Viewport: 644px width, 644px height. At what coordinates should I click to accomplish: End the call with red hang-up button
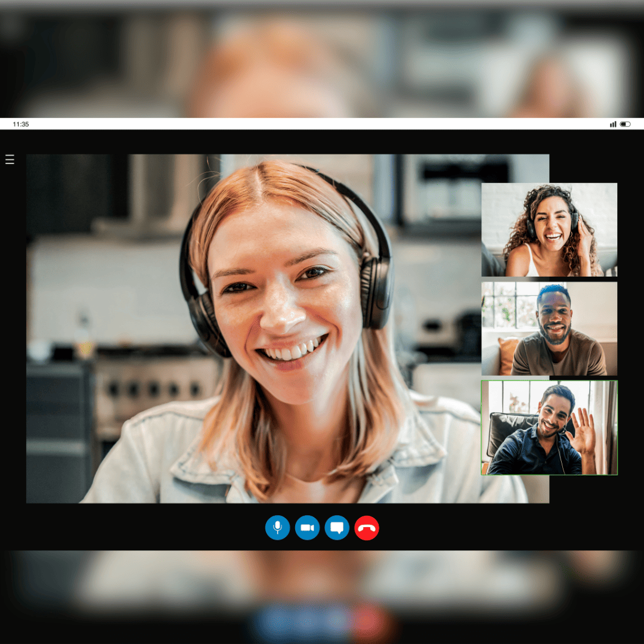(367, 528)
